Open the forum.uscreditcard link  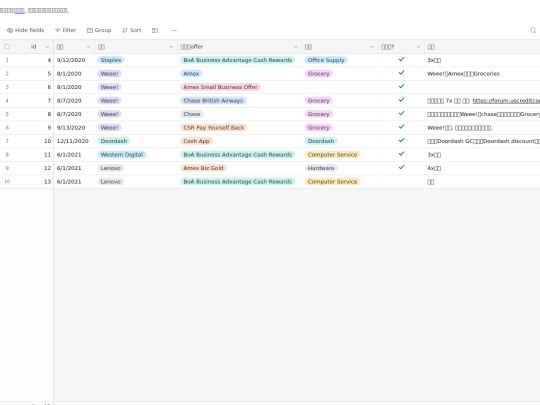click(506, 101)
